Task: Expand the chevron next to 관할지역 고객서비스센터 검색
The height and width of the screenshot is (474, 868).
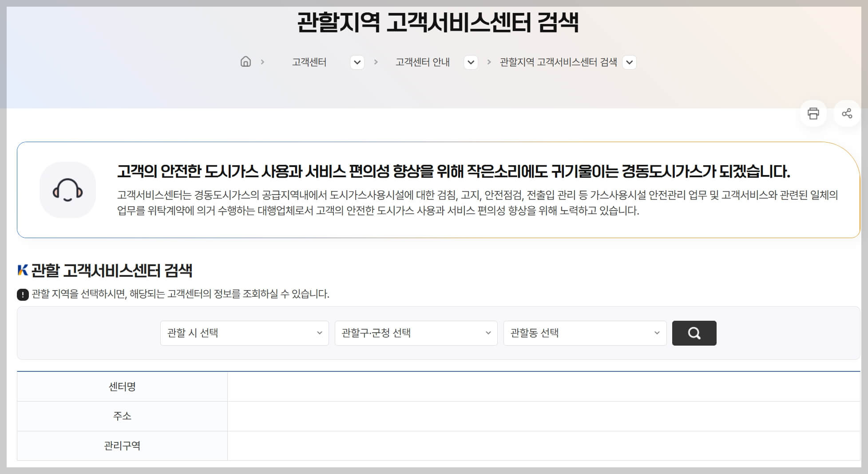Action: [629, 63]
